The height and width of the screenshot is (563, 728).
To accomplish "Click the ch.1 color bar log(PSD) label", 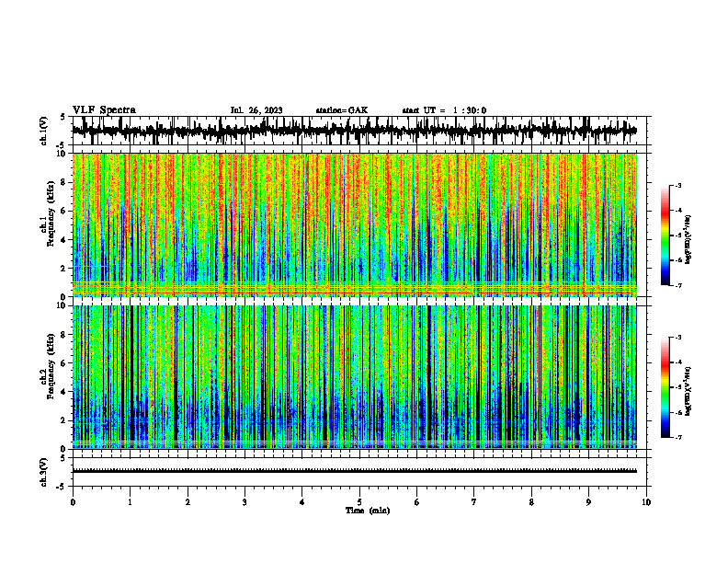I will click(688, 240).
